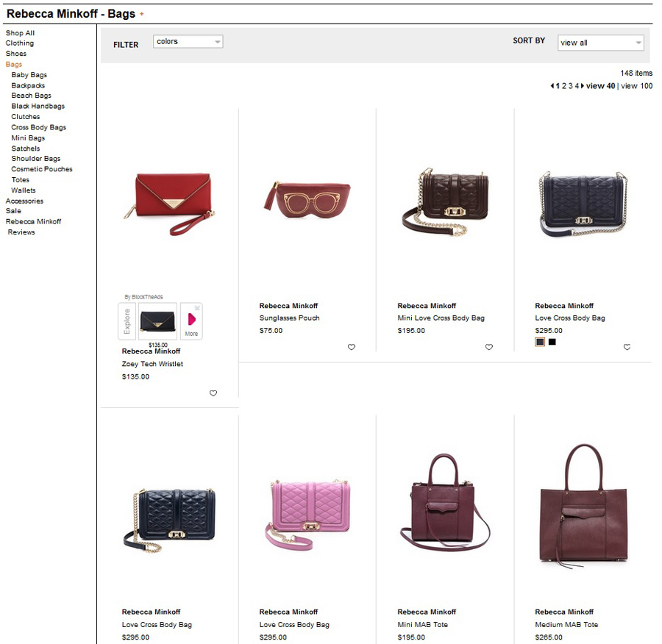
Task: Browse the Backpacks subcategory
Action: click(28, 85)
